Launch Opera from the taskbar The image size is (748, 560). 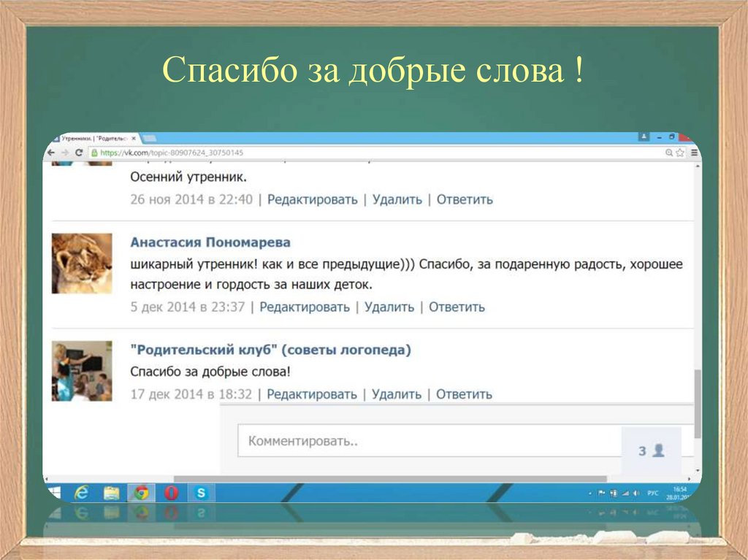click(x=172, y=493)
